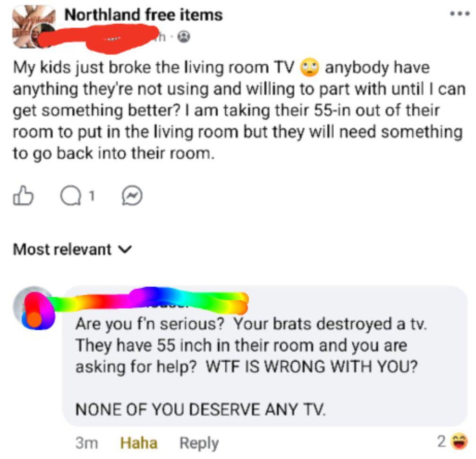Send the post via the Messenger icon
476x459 pixels.
132,196
